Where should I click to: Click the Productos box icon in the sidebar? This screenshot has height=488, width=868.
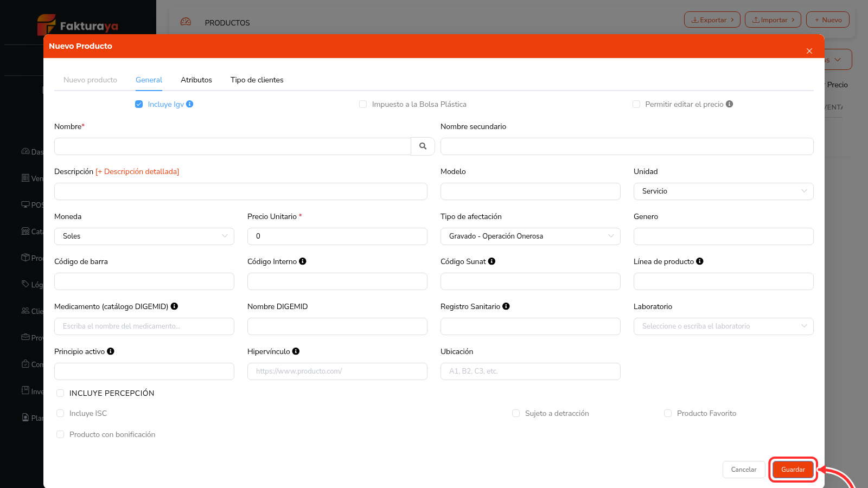click(x=25, y=258)
